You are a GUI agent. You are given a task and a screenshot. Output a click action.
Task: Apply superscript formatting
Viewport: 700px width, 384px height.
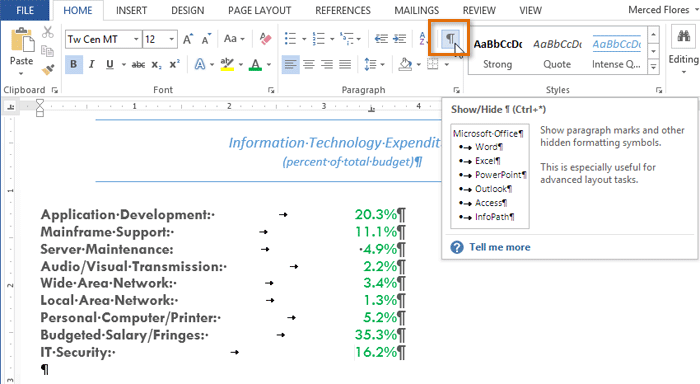(x=175, y=64)
